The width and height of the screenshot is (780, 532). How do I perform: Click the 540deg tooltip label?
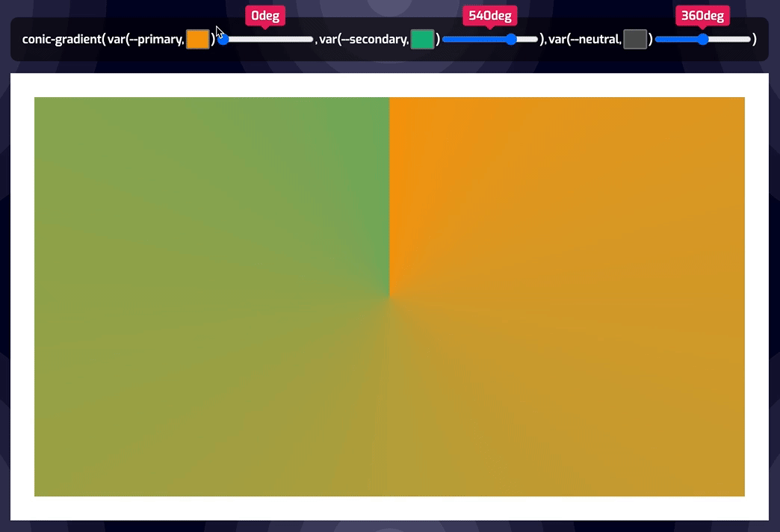click(x=490, y=16)
